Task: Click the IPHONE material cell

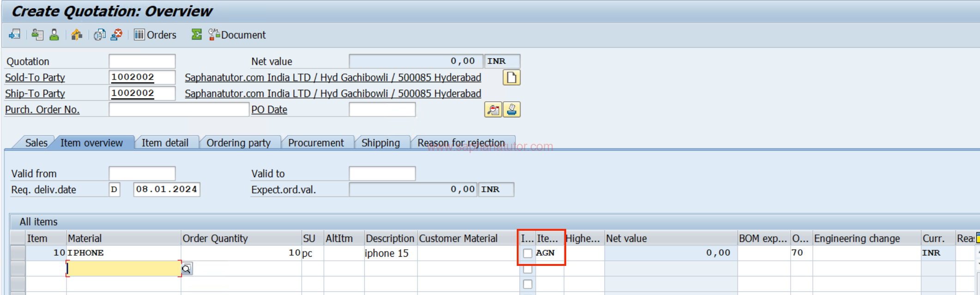Action: (x=124, y=253)
